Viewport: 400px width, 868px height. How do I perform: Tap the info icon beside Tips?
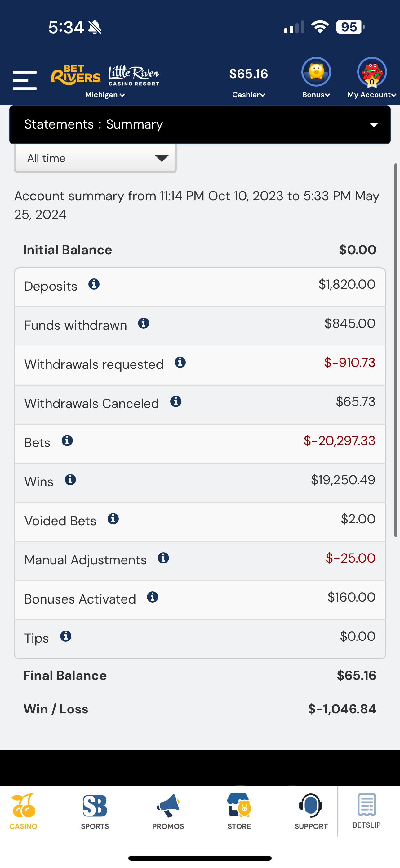click(x=66, y=636)
